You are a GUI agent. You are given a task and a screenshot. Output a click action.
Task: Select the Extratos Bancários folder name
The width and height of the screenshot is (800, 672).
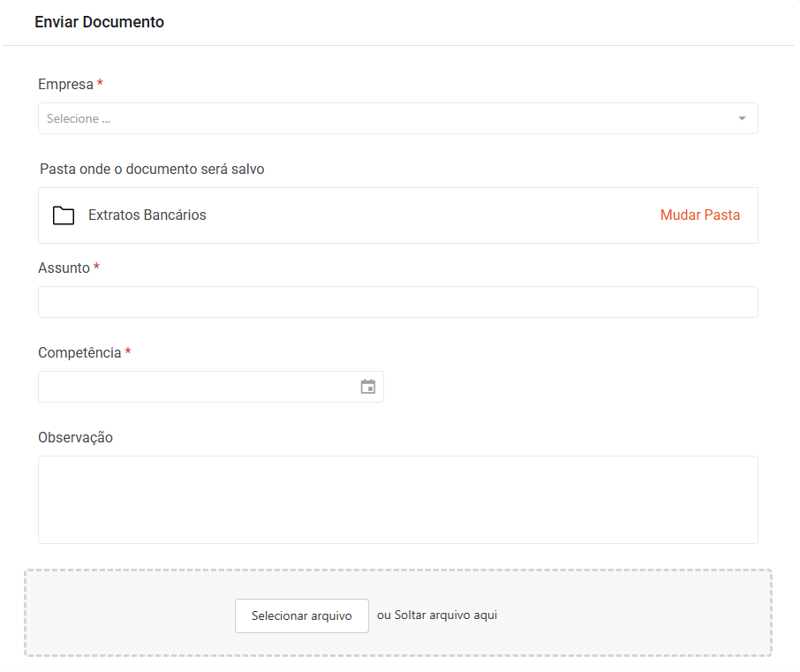[147, 215]
